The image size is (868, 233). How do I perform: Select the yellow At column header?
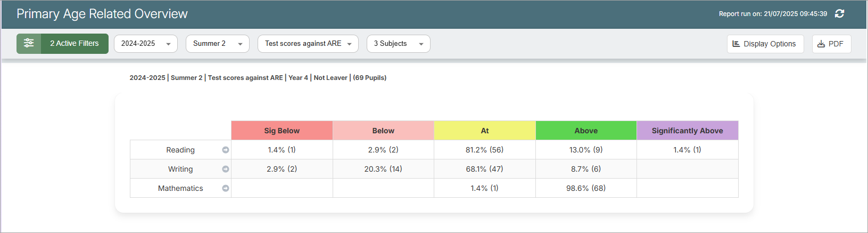pyautogui.click(x=484, y=131)
